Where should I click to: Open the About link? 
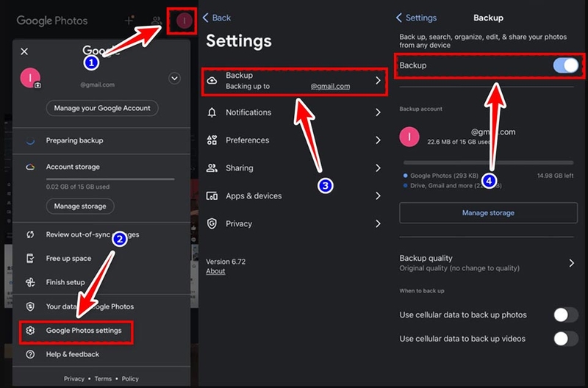point(215,271)
